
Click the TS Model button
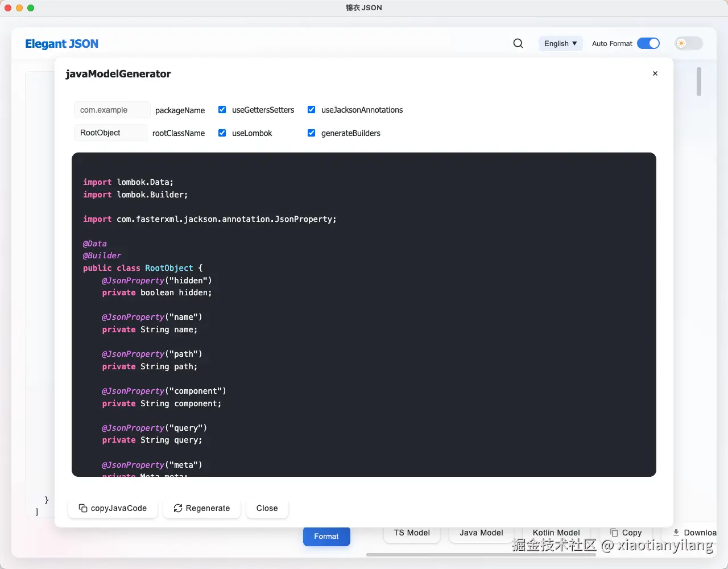click(412, 533)
